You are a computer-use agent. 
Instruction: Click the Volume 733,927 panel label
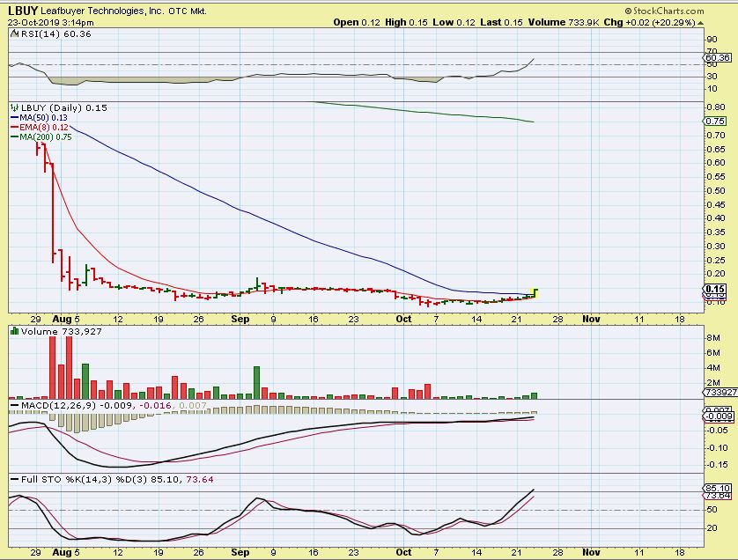pyautogui.click(x=61, y=331)
